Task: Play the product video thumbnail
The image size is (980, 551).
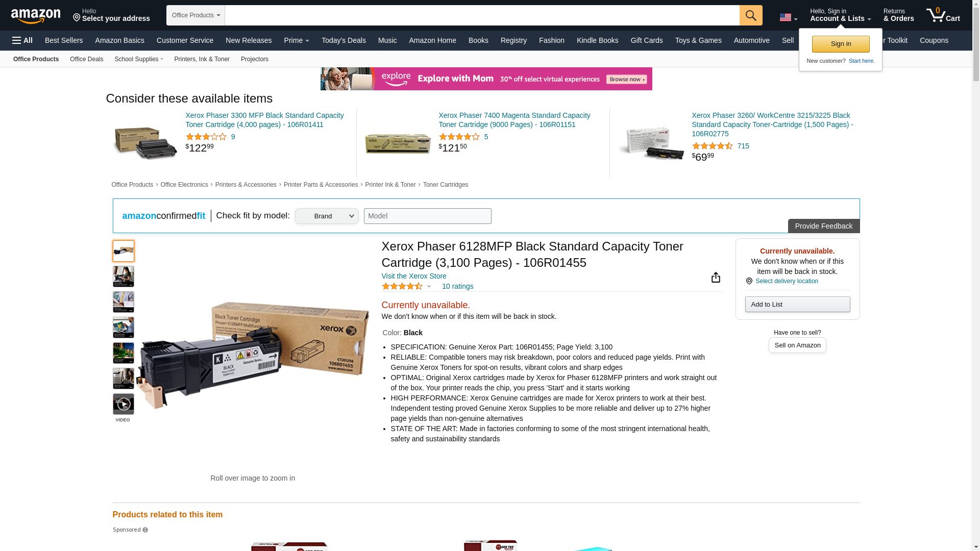Action: click(x=123, y=404)
